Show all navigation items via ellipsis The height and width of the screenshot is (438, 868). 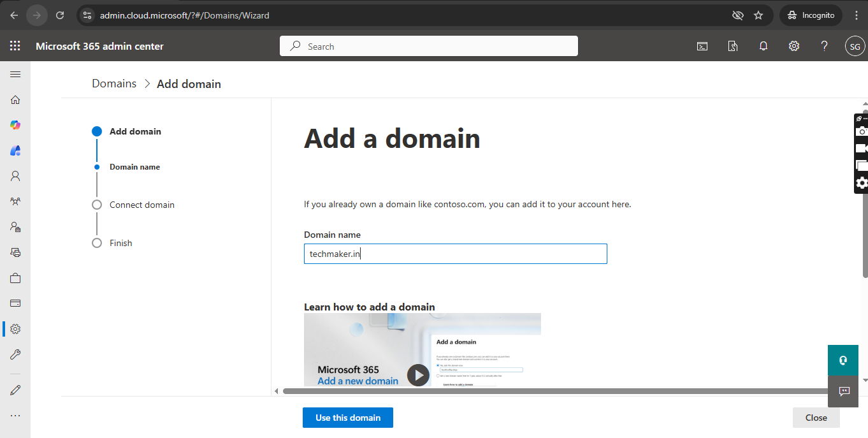(x=15, y=416)
